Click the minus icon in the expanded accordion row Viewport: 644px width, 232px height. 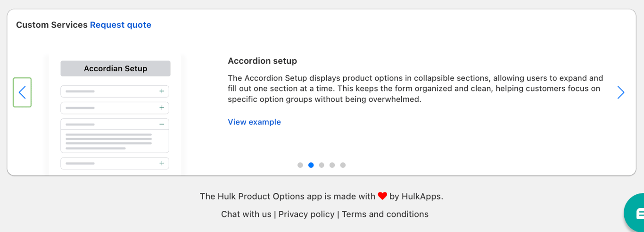point(162,124)
